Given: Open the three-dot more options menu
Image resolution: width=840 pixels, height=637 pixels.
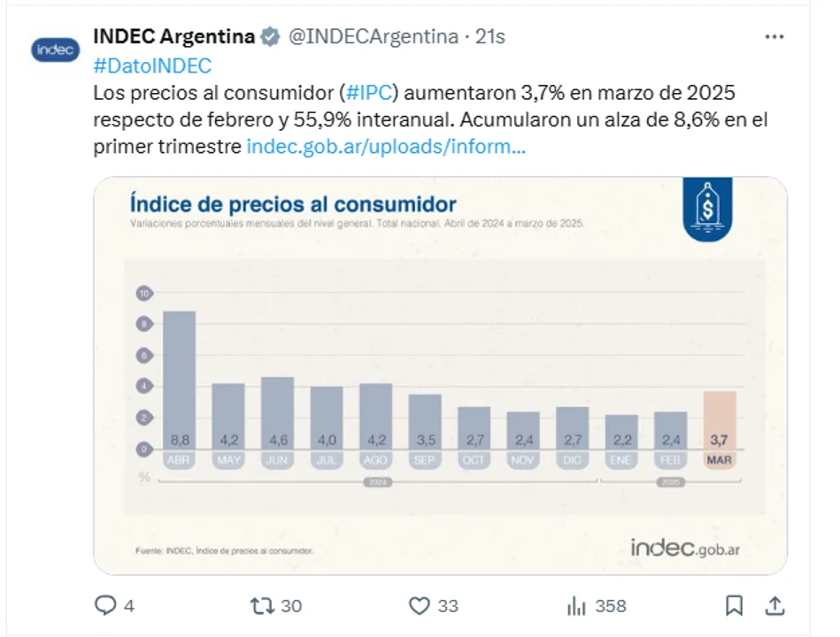Looking at the screenshot, I should click(x=774, y=37).
